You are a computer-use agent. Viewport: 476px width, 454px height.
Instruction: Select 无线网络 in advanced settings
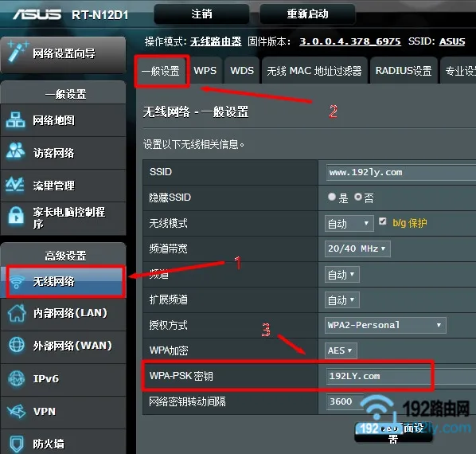tap(63, 281)
